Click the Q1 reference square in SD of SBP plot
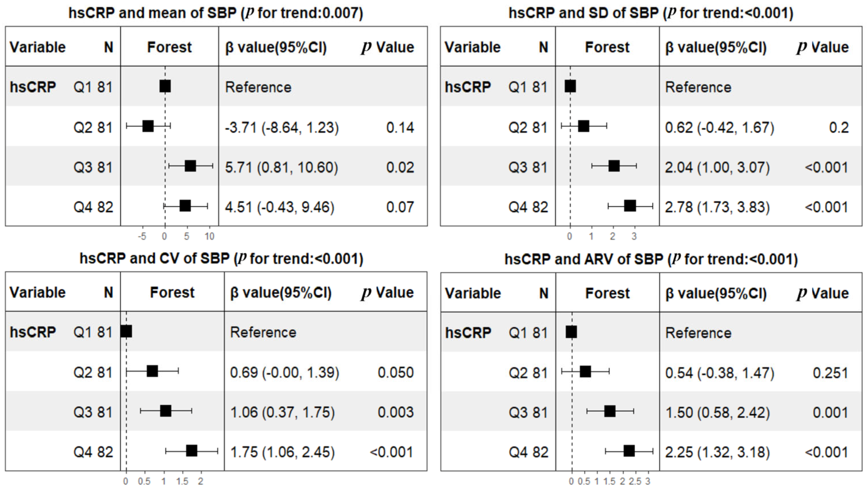The width and height of the screenshot is (868, 493). coord(570,86)
